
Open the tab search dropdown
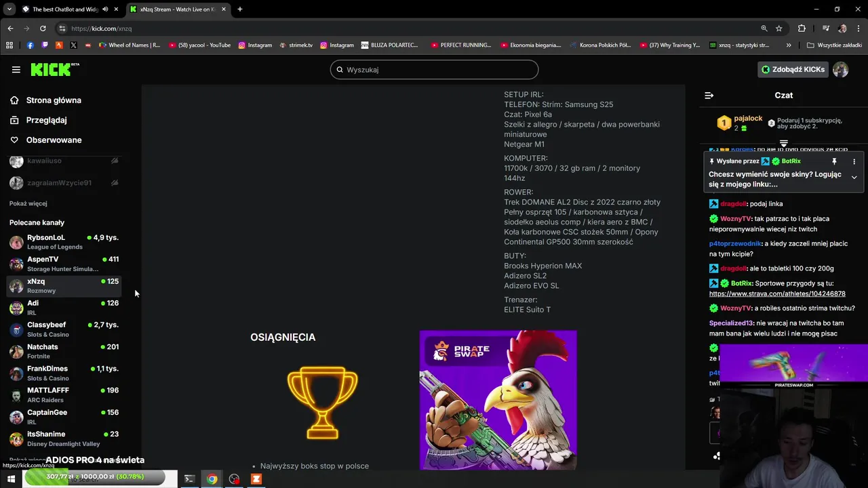pos(9,9)
